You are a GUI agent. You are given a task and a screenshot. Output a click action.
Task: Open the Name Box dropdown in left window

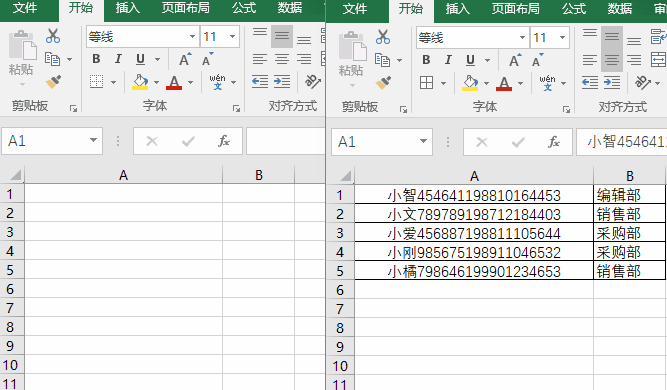pos(93,140)
